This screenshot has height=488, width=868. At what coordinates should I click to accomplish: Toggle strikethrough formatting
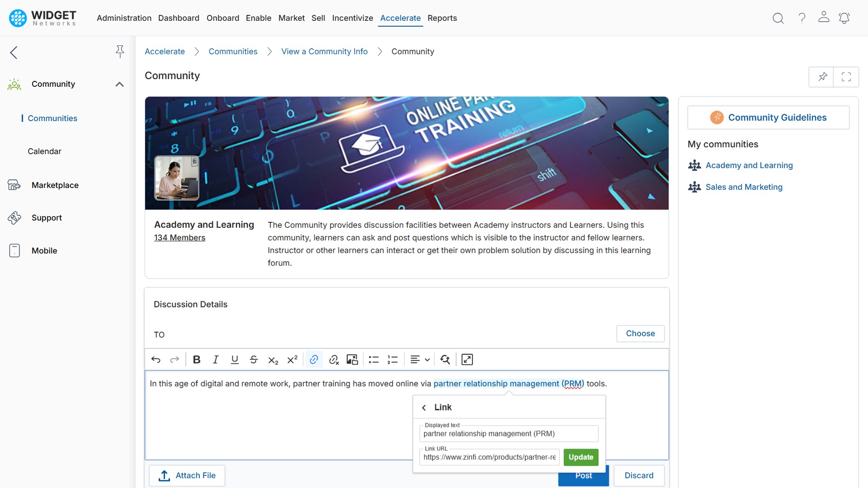pos(254,360)
